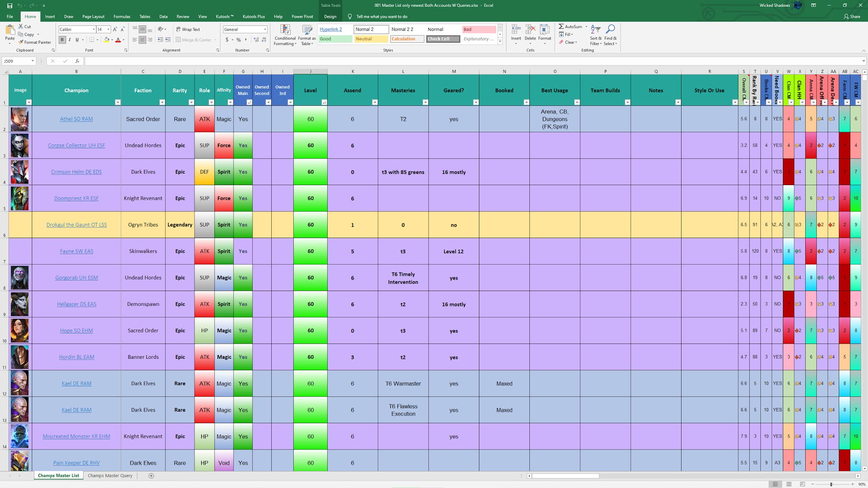Open the Find & Select magnifier icon
This screenshot has width=868, height=488.
tap(610, 29)
